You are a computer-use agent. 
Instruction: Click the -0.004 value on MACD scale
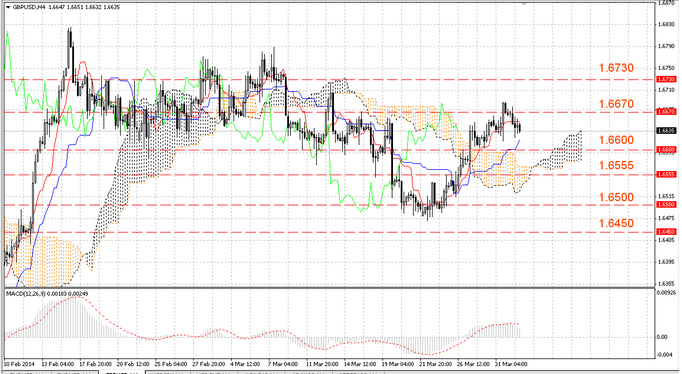664,355
